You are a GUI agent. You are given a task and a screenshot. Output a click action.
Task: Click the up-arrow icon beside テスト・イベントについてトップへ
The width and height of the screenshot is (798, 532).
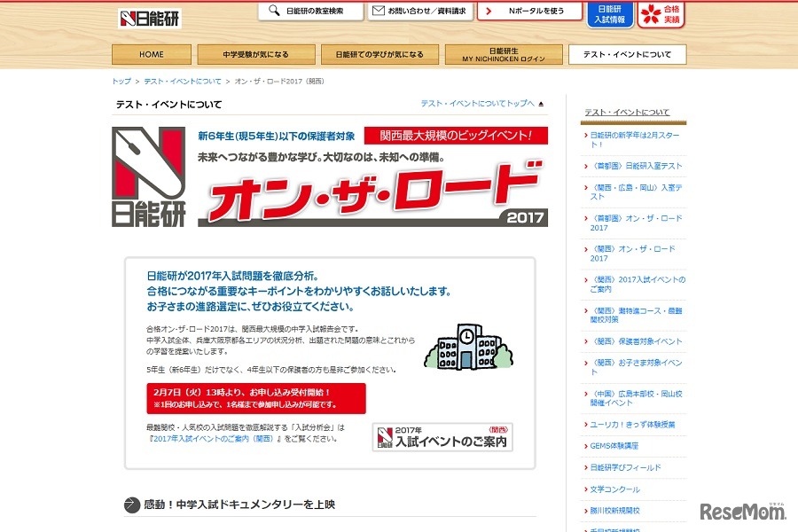click(541, 104)
